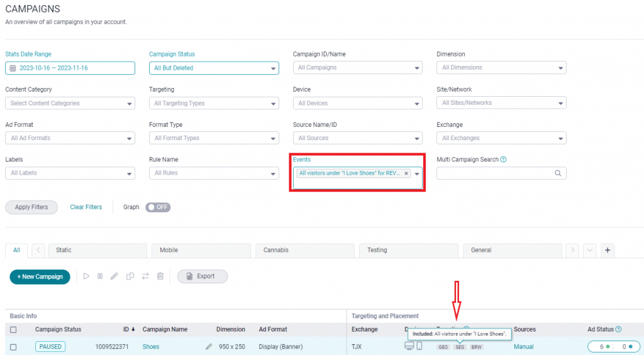The width and height of the screenshot is (644, 355).
Task: Open the Dimension dropdown
Action: tap(501, 68)
